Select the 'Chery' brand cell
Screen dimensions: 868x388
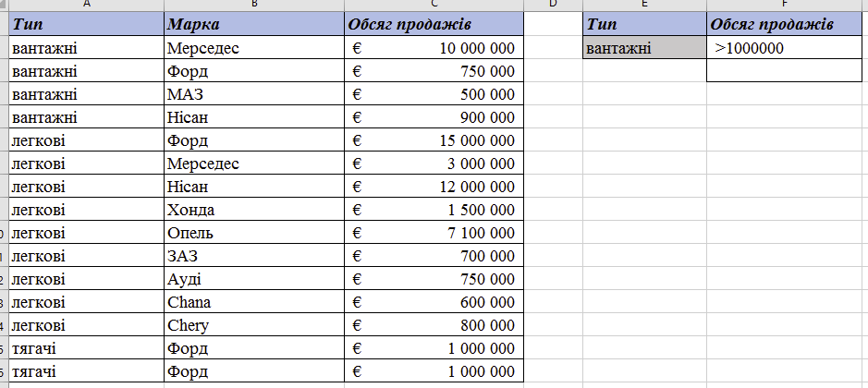click(x=254, y=325)
